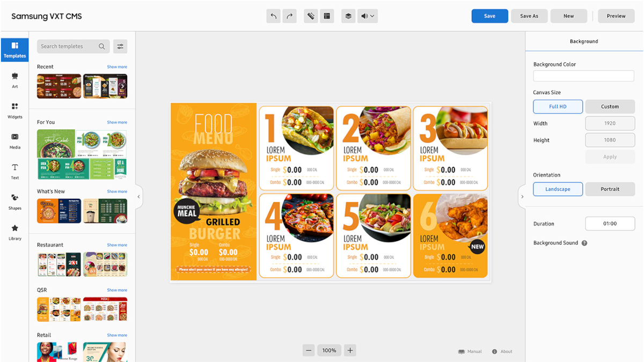Open the layers stack icon
644x362 pixels.
348,16
